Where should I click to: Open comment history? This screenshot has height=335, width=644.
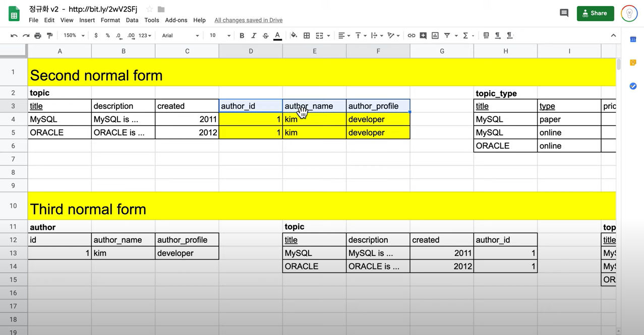[x=564, y=13]
